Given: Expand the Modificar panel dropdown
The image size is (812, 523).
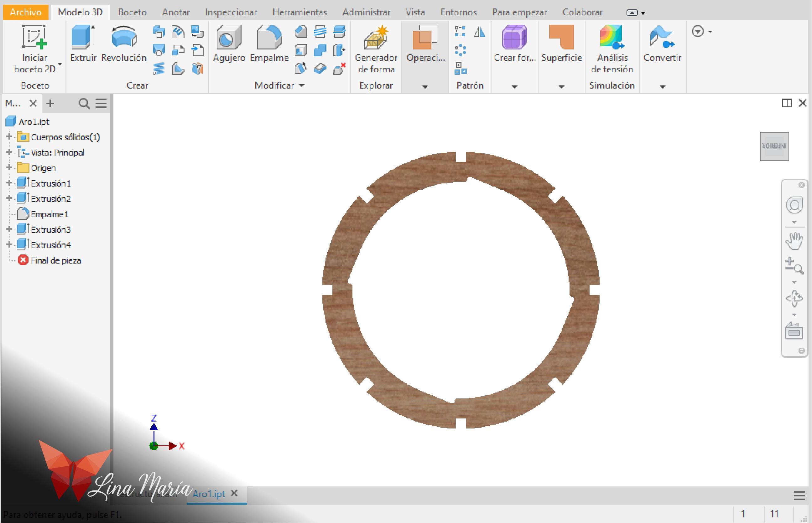Looking at the screenshot, I should (301, 85).
